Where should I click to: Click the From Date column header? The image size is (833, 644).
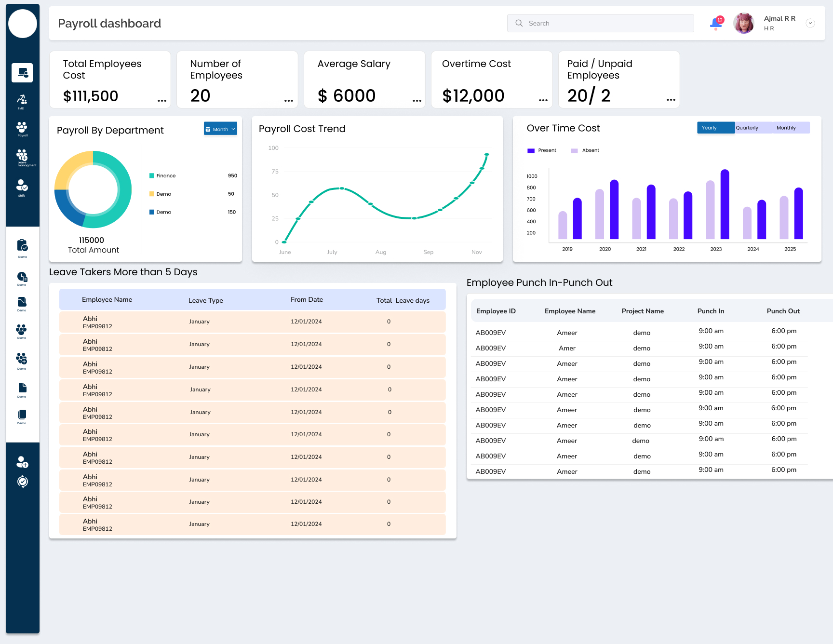click(307, 299)
